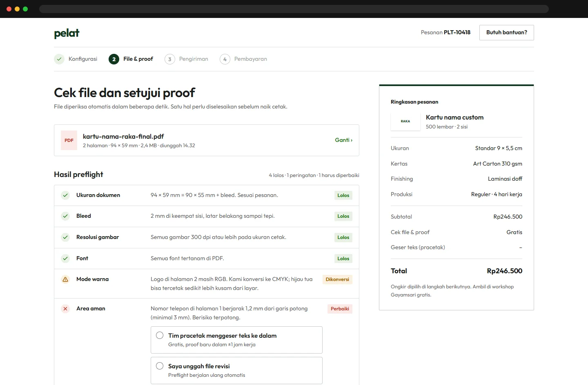
Task: Click the browser address bar
Action: tap(294, 9)
